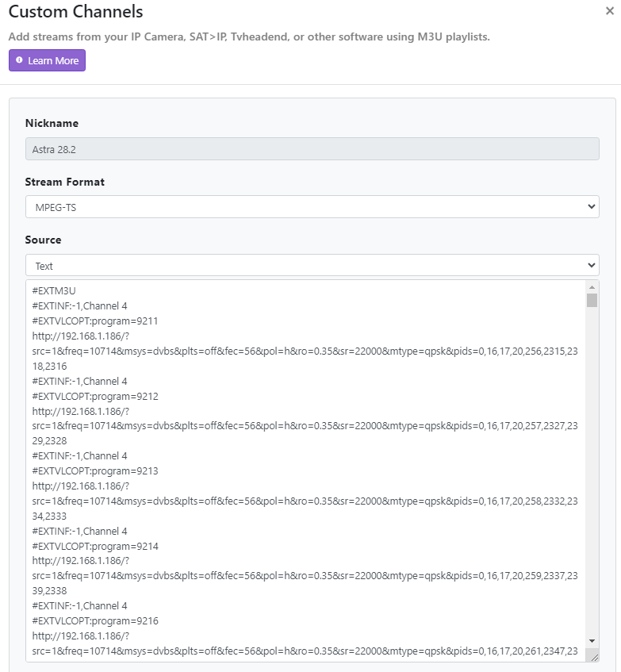Image resolution: width=621 pixels, height=672 pixels.
Task: Click the playlist scrollbar thumb
Action: coord(592,300)
